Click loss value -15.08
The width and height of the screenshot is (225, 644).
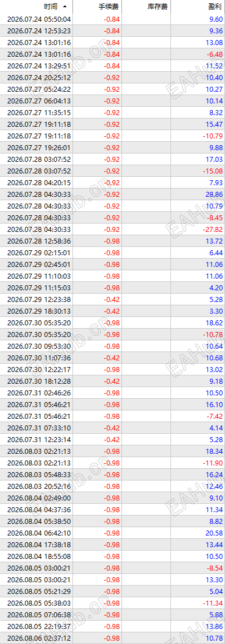213,171
